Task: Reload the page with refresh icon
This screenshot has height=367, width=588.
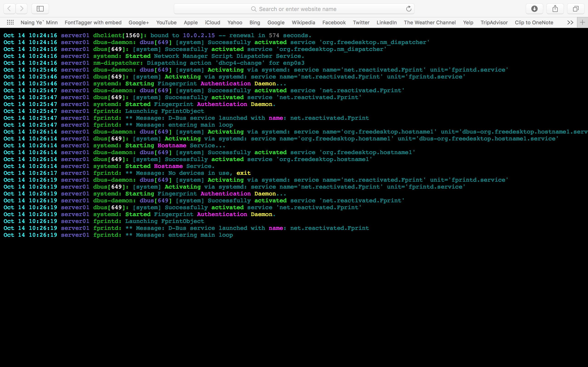Action: pyautogui.click(x=409, y=9)
